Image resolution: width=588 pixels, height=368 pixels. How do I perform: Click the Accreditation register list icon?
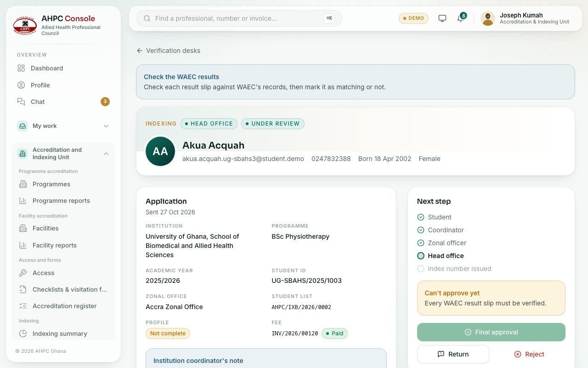tap(23, 306)
